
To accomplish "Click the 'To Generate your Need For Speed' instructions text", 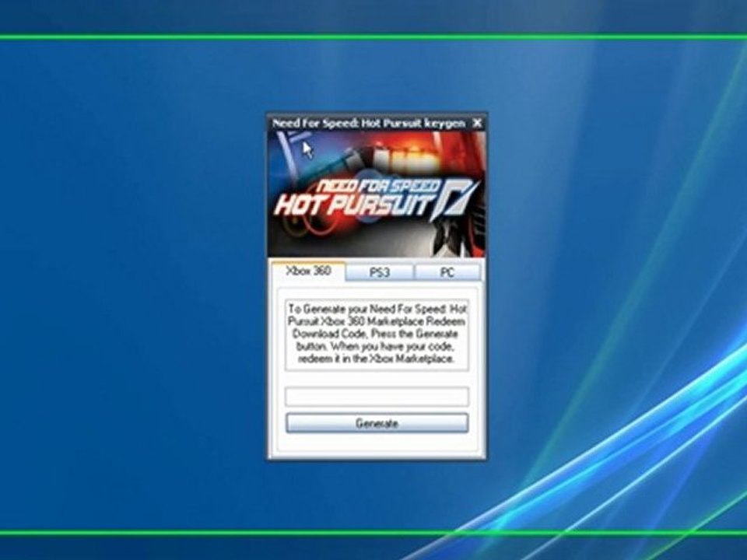I will click(377, 334).
